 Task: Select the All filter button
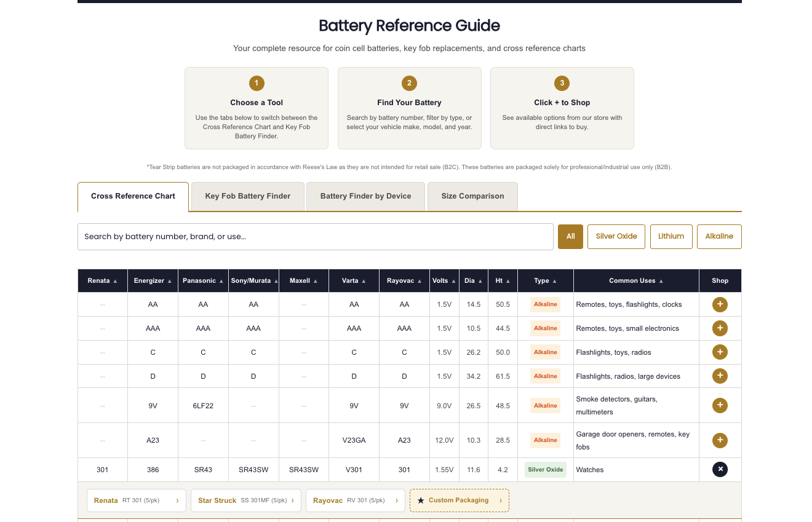click(x=570, y=236)
